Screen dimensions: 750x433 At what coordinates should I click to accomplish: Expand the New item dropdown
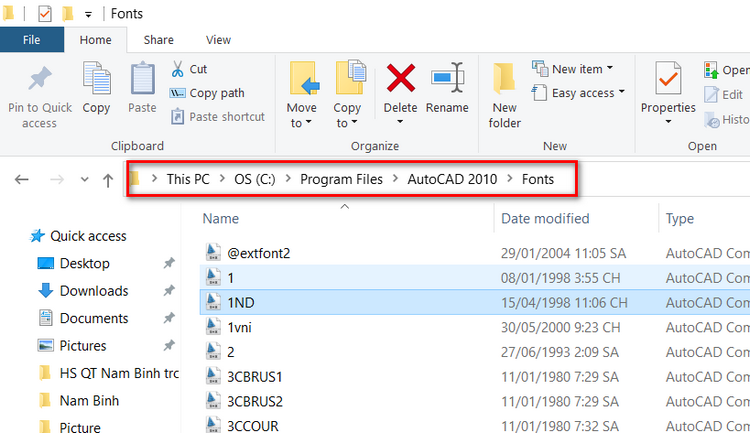[x=572, y=69]
